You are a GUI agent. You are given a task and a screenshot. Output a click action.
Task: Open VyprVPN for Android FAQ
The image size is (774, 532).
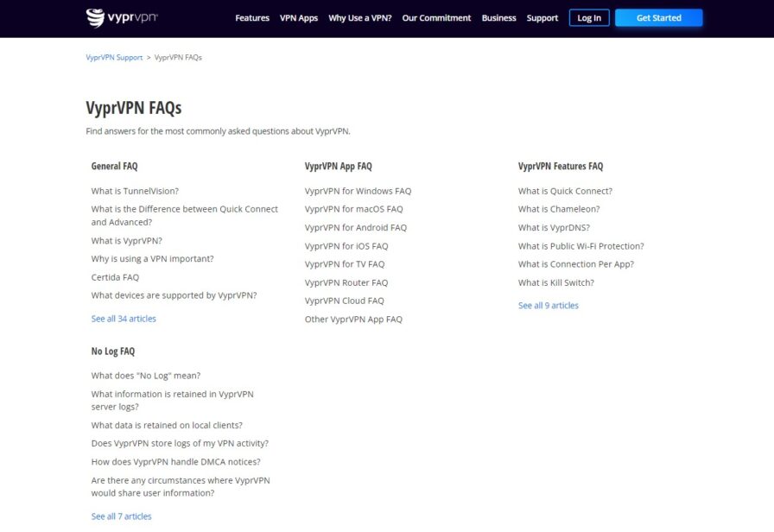point(355,227)
